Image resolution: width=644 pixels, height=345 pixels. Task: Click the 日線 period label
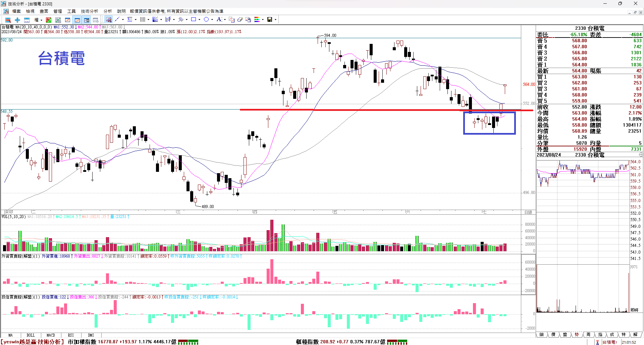pyautogui.click(x=528, y=212)
